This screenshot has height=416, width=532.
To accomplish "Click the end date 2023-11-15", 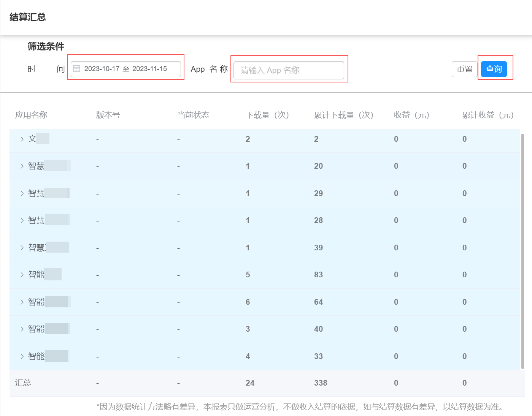I will pos(149,69).
